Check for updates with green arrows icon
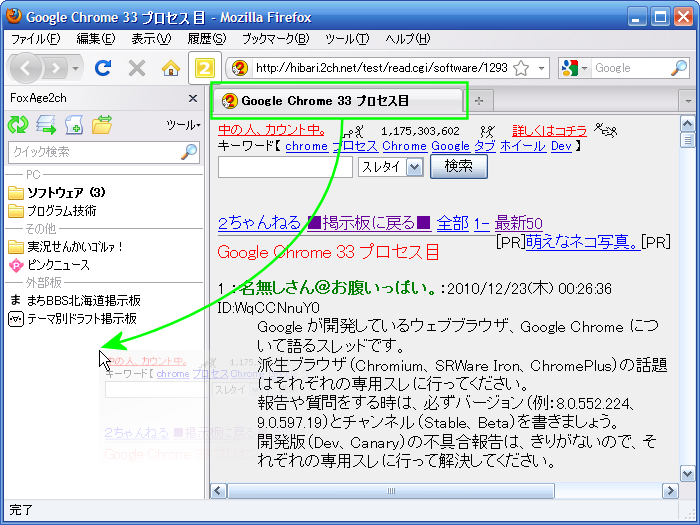 [18, 125]
